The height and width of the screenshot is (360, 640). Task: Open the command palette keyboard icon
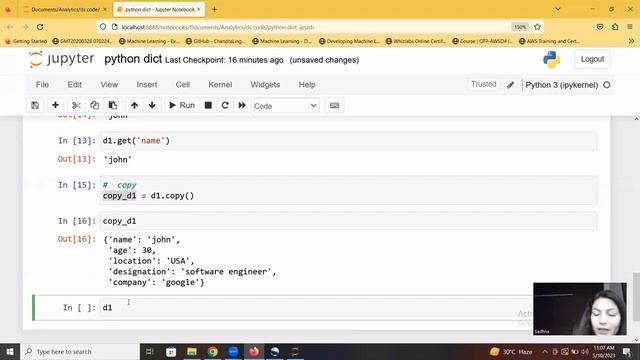[x=334, y=105]
